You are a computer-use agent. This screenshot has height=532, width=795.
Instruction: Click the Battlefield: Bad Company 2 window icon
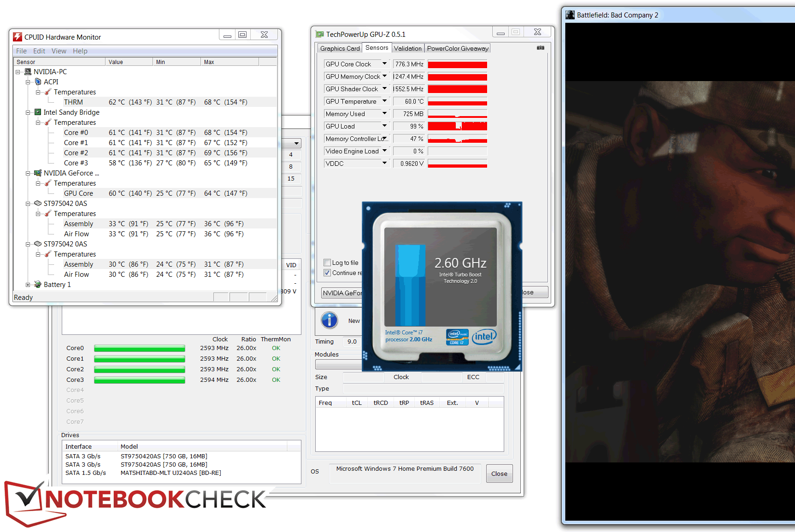(x=571, y=15)
